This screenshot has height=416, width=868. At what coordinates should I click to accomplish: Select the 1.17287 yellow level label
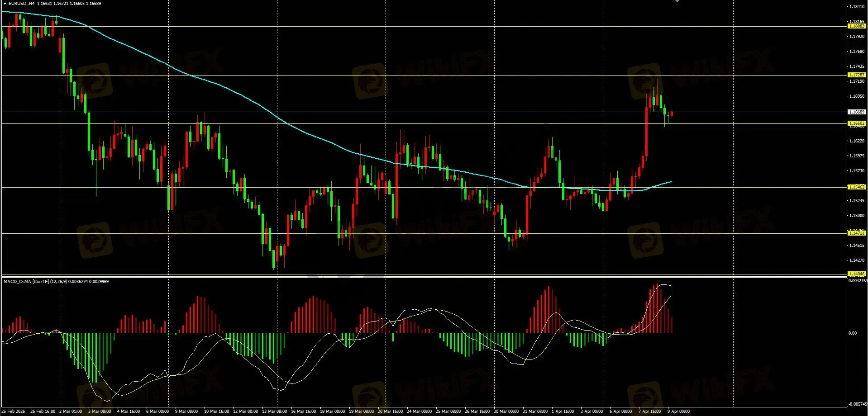(857, 75)
